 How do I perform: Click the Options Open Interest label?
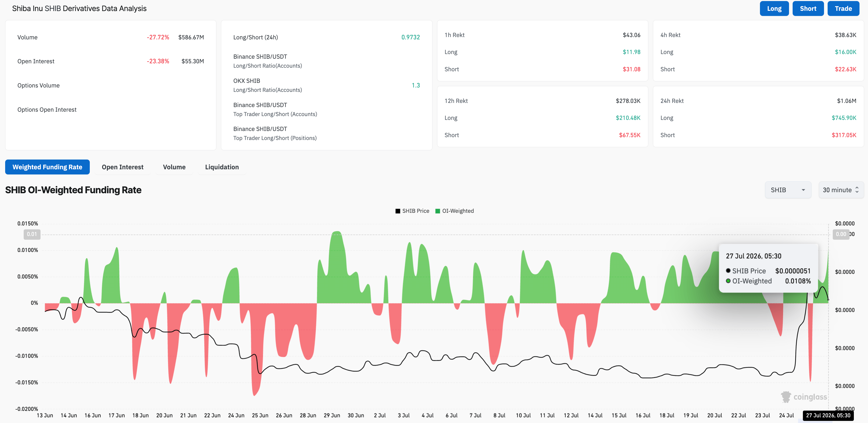tap(47, 110)
